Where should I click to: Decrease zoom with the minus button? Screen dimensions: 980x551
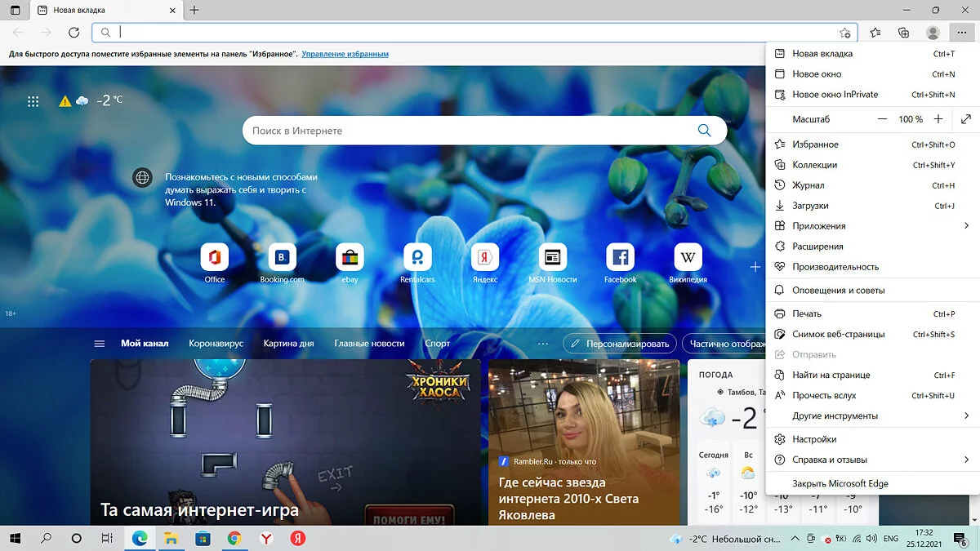(882, 119)
